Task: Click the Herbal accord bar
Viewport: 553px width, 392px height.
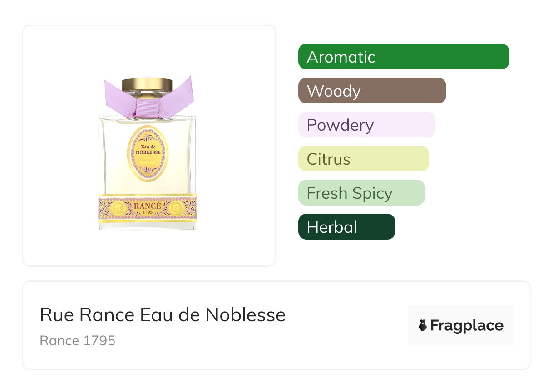Action: [x=346, y=227]
